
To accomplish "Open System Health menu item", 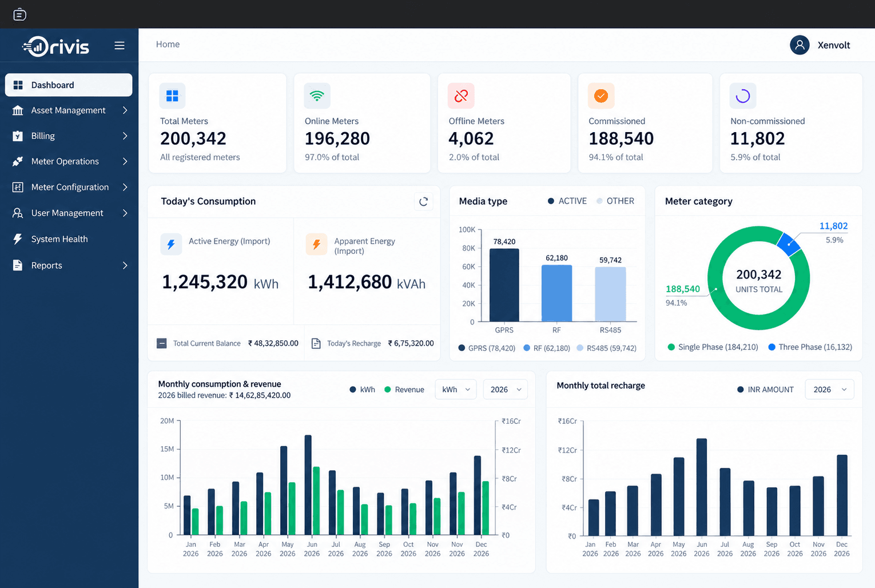I will coord(69,239).
